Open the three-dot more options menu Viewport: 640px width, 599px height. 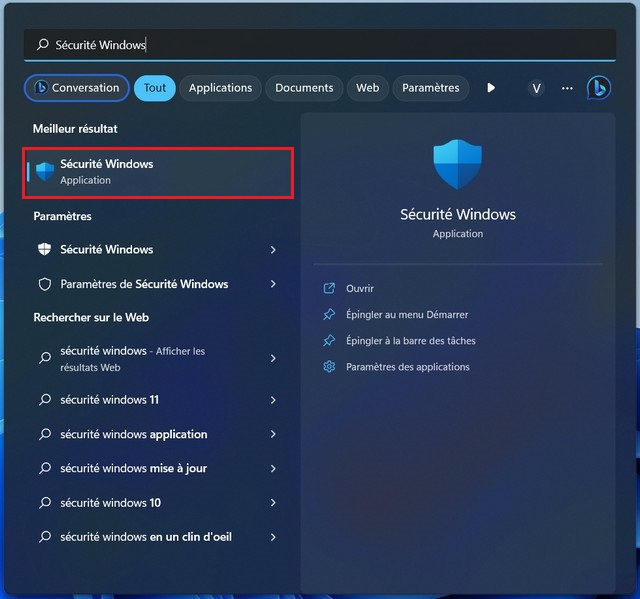coord(567,88)
